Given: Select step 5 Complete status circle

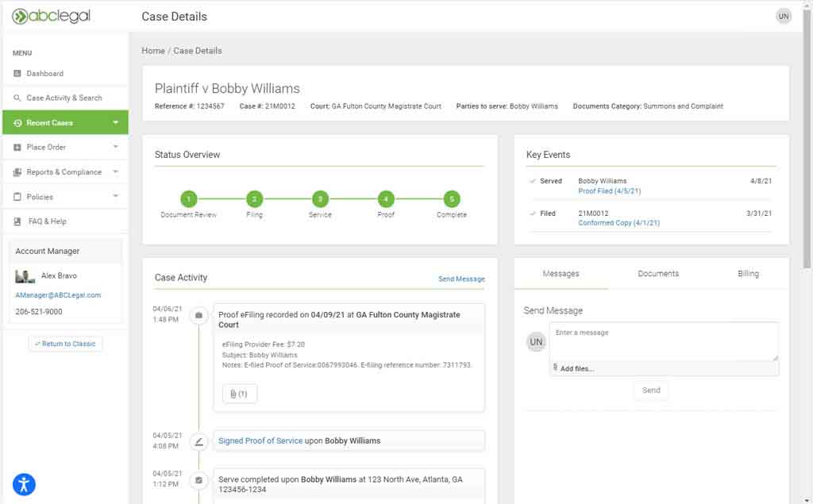Looking at the screenshot, I should 451,199.
